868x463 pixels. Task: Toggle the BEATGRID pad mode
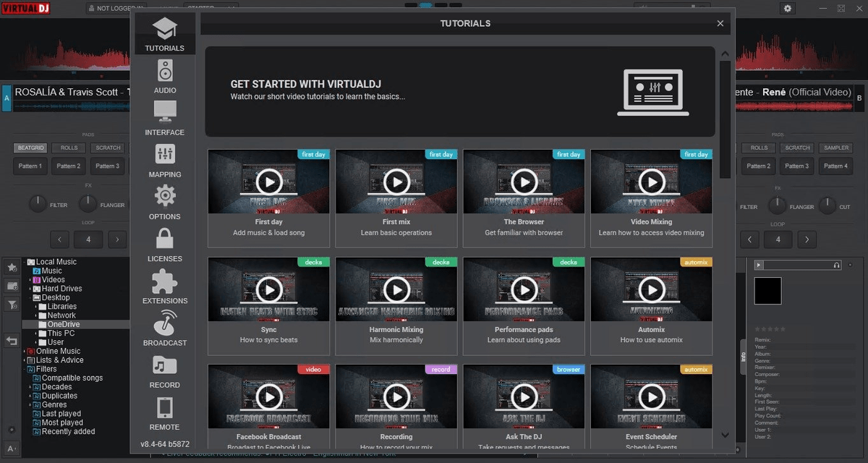coord(30,148)
